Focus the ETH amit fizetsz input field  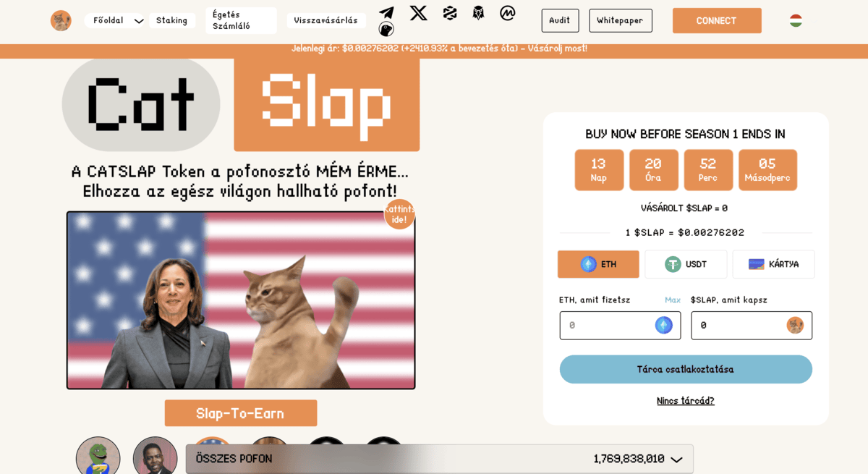pos(620,326)
